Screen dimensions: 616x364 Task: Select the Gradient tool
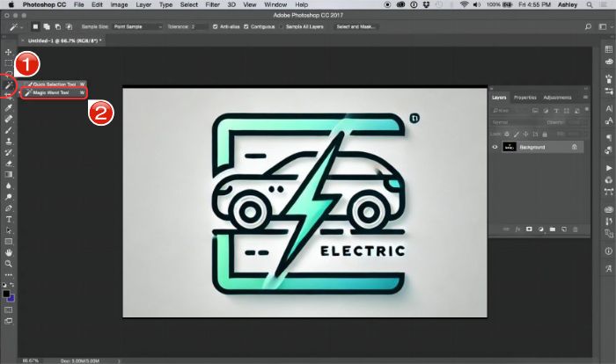pyautogui.click(x=8, y=174)
